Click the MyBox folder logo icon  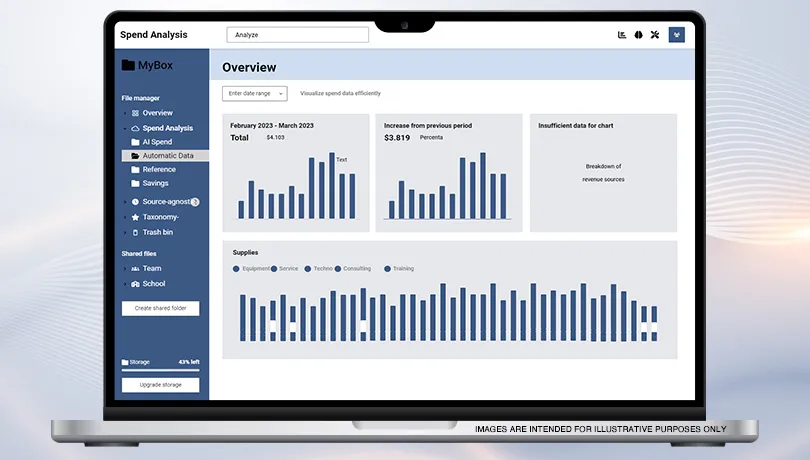pyautogui.click(x=128, y=65)
